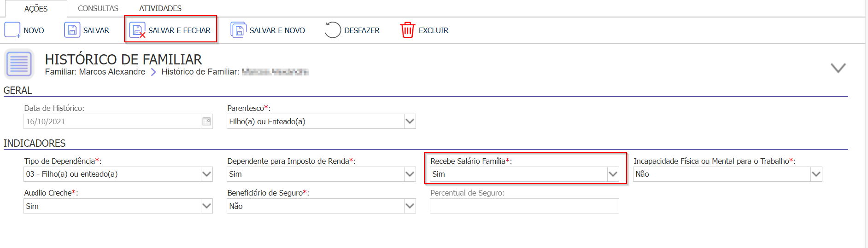The image size is (868, 248).
Task: Click the Salvar floppy disk icon
Action: click(x=72, y=30)
